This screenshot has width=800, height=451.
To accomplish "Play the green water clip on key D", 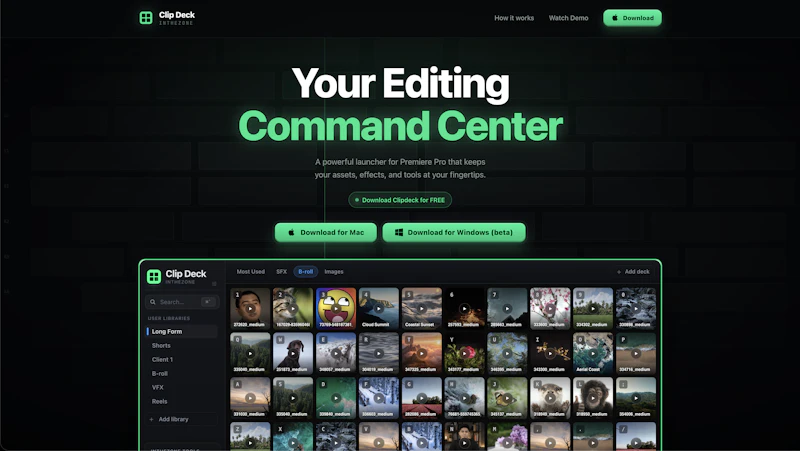I will click(336, 398).
